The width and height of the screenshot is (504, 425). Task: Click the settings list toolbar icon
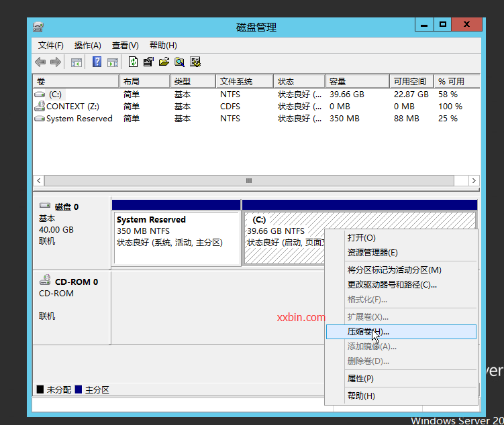click(x=195, y=62)
